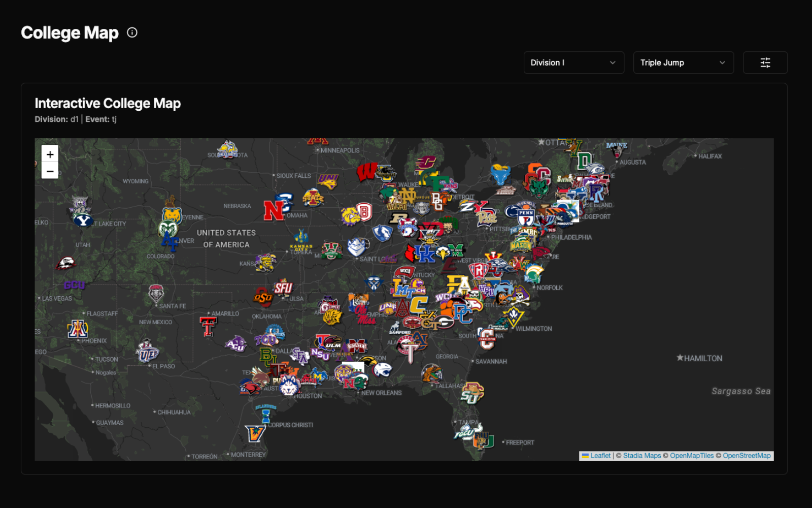
Task: Select the Oklahoma State OSU marker
Action: [263, 297]
